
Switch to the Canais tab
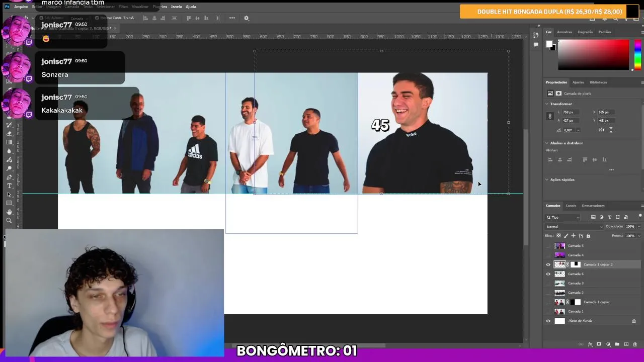[571, 206]
